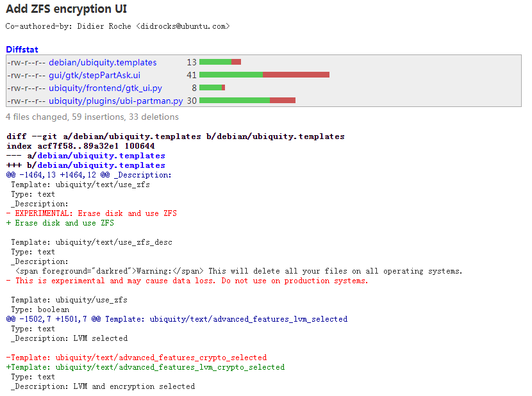The width and height of the screenshot is (532, 396).
Task: Open the gui/gtk/stepPartAsk.ui file link
Action: click(x=94, y=75)
